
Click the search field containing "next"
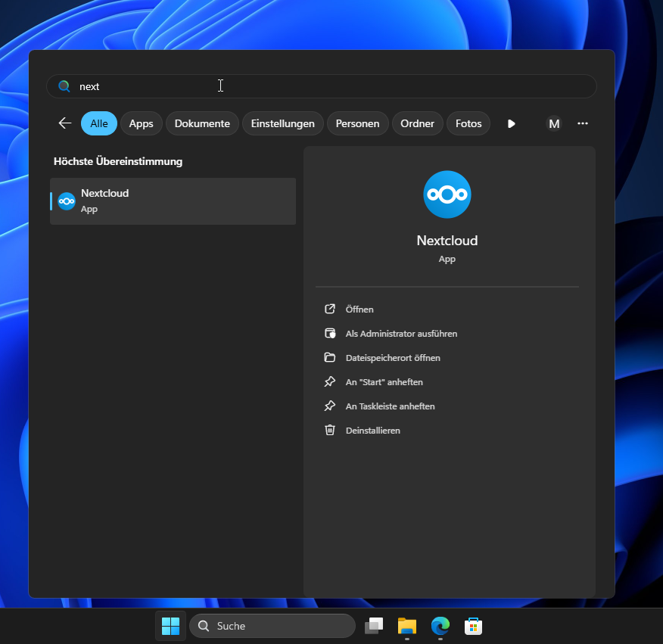tap(321, 86)
